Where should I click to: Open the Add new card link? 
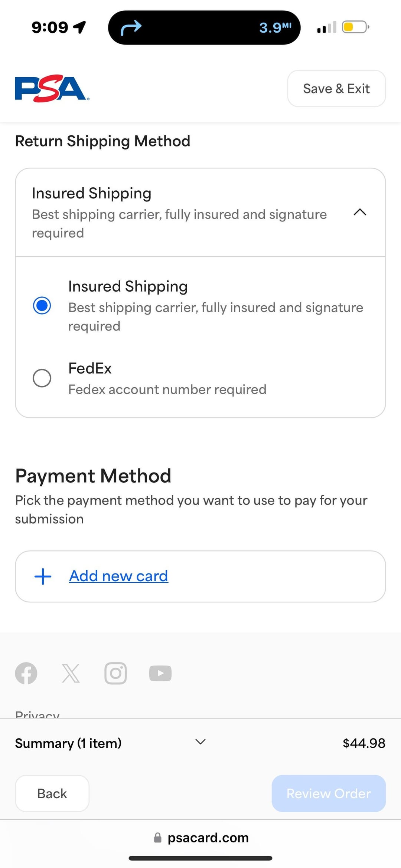click(118, 576)
